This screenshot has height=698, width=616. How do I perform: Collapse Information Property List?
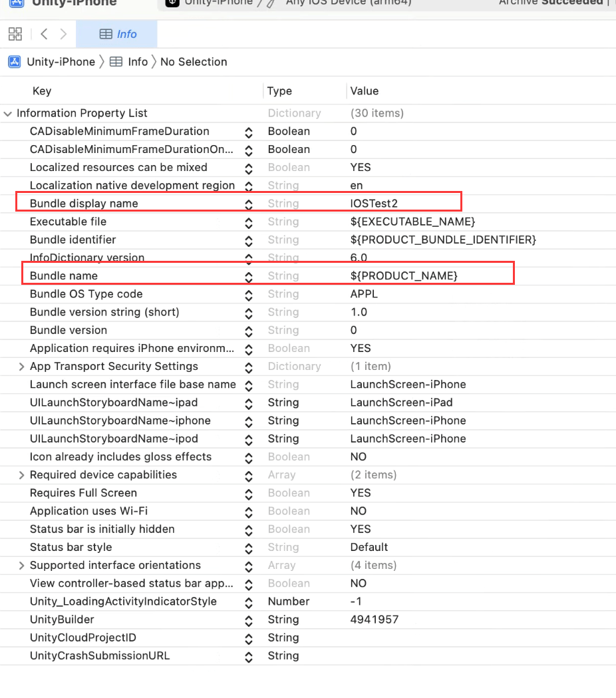coord(7,114)
